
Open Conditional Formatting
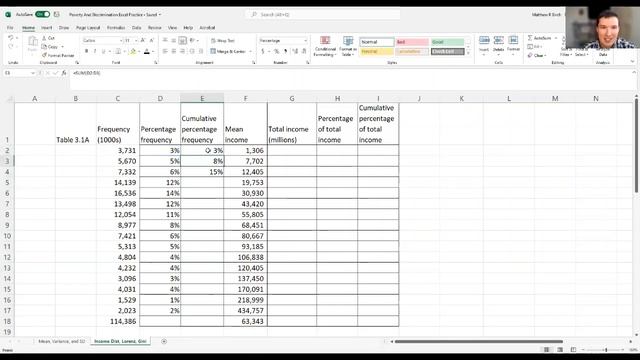click(x=325, y=46)
